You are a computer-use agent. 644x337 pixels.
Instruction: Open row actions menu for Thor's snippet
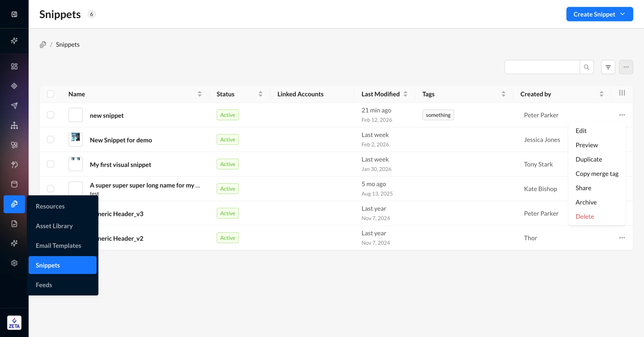coord(622,238)
